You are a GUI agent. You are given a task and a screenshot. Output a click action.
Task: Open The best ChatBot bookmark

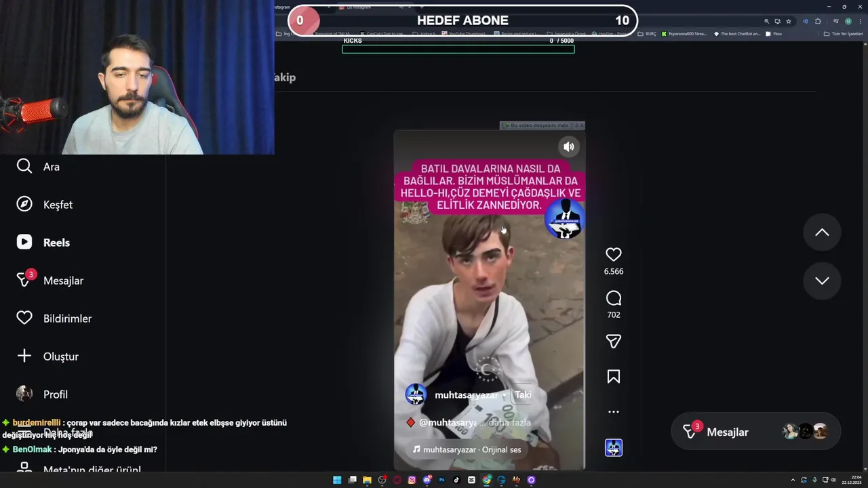point(737,34)
